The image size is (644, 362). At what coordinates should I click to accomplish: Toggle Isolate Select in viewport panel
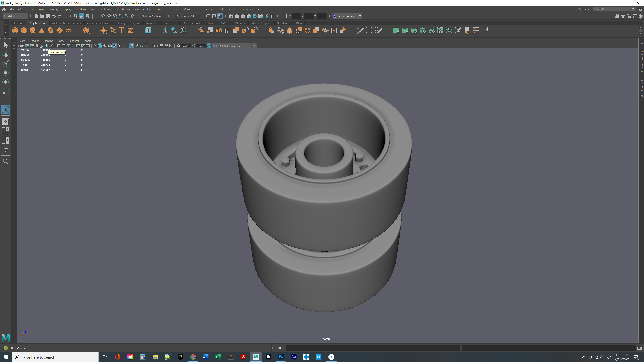click(x=154, y=46)
